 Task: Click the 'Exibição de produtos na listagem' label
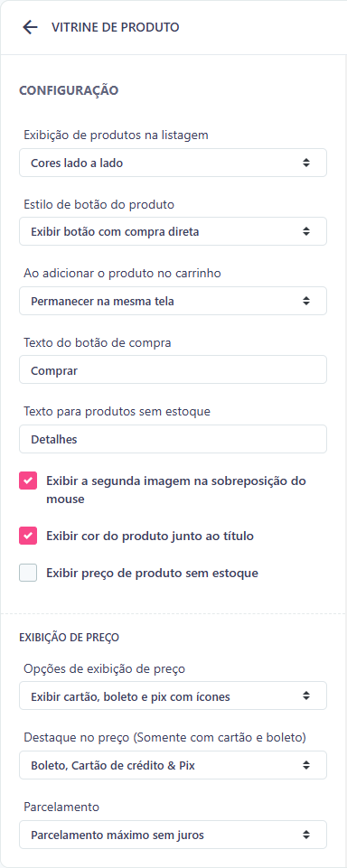click(117, 135)
